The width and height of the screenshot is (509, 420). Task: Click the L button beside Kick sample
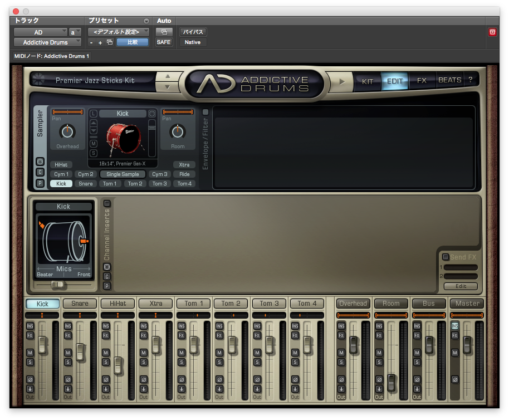93,114
